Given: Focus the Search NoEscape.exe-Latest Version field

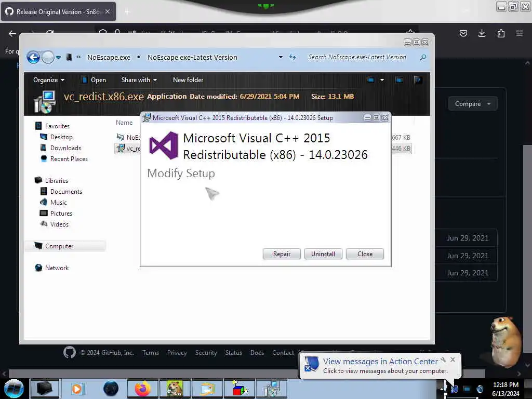Looking at the screenshot, I should [357, 57].
